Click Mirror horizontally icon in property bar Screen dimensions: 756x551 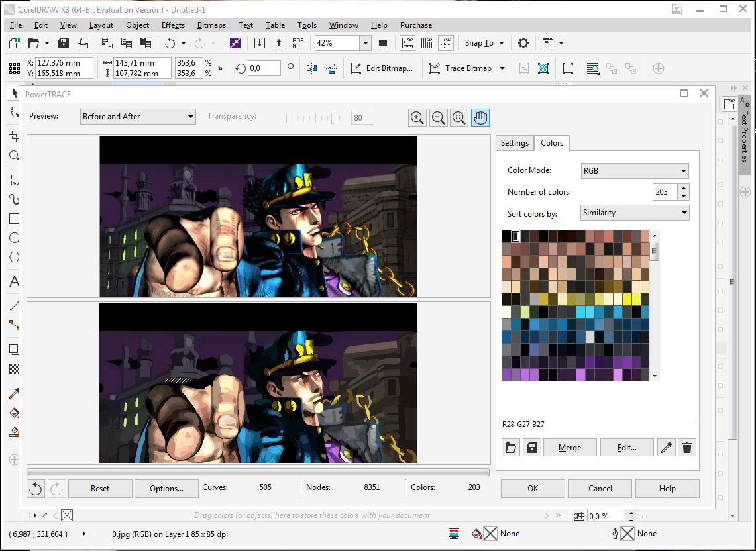point(311,68)
